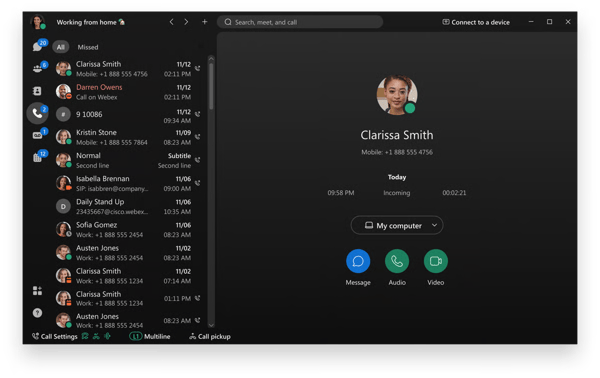Open the Teams icon in sidebar
The width and height of the screenshot is (600, 378).
(38, 68)
